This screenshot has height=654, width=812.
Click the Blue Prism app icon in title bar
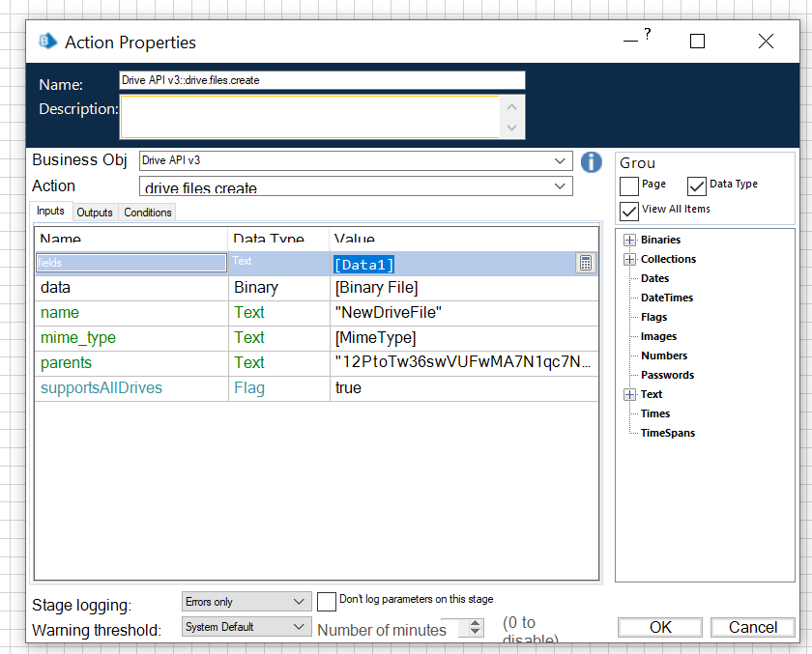coord(46,42)
